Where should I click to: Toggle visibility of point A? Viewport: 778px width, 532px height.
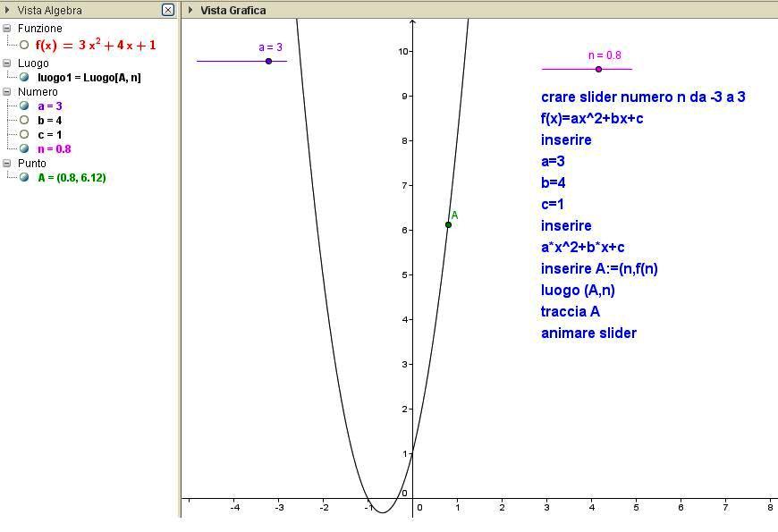pos(24,177)
